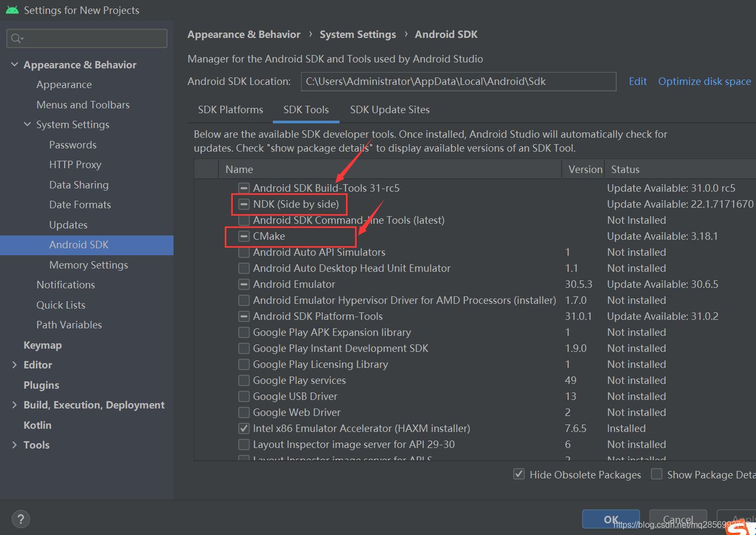Sort table by Version column header

click(x=584, y=169)
